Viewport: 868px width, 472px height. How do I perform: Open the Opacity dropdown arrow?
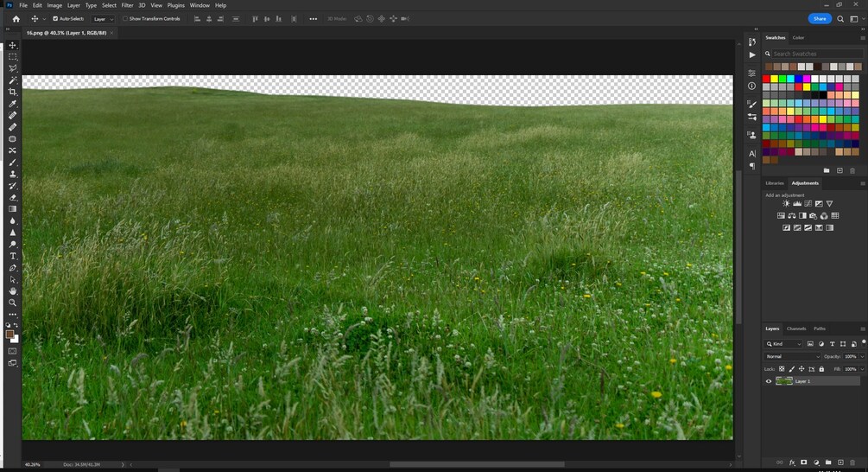tap(863, 357)
